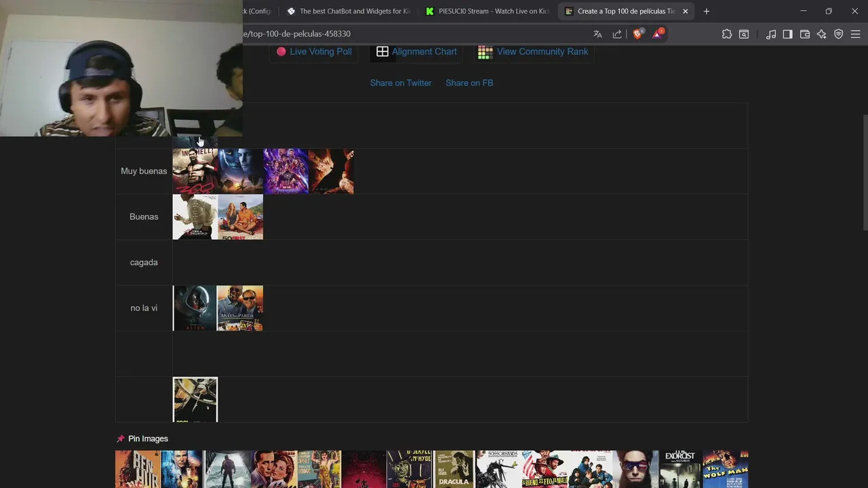Viewport: 868px width, 488px height.
Task: Click the red pin icon beside Pin Images
Action: 121,439
